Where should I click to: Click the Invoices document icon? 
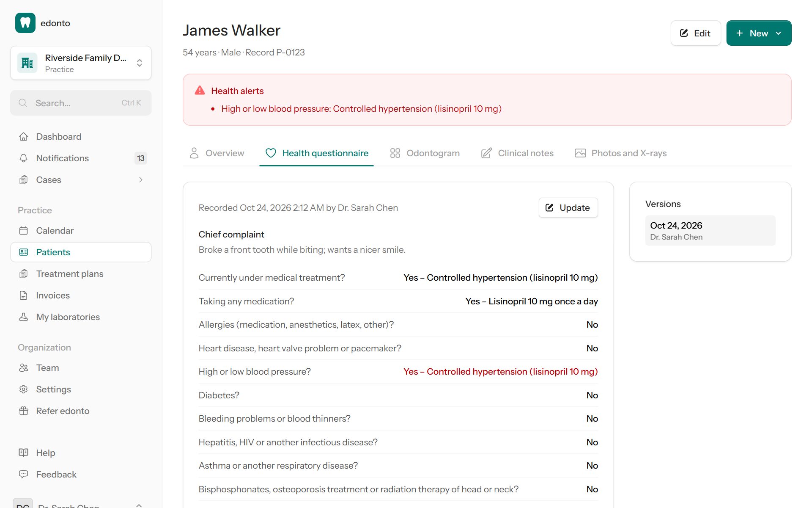coord(24,295)
